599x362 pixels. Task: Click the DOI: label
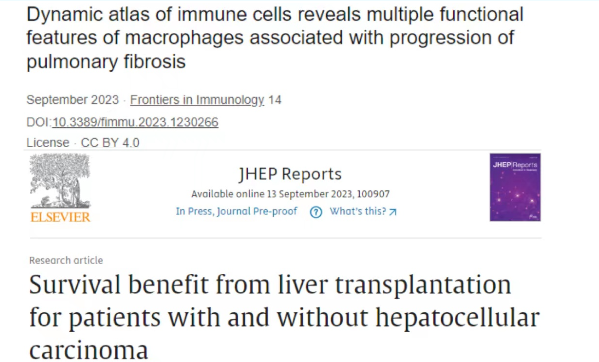pos(39,122)
